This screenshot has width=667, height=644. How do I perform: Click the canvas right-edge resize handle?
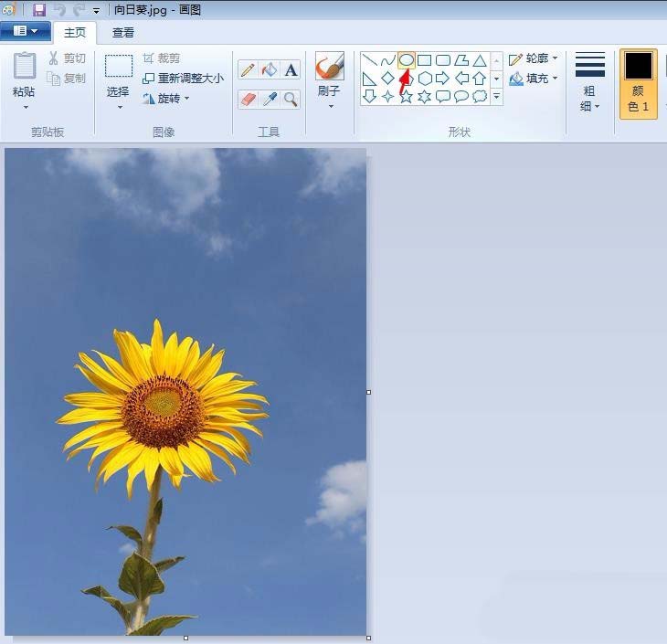click(x=369, y=392)
